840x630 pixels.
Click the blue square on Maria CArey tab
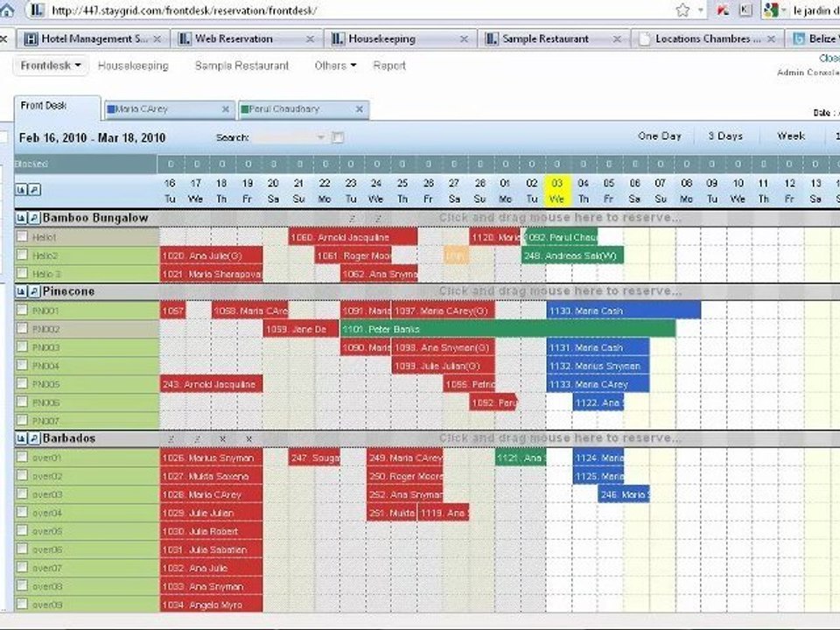coord(111,109)
